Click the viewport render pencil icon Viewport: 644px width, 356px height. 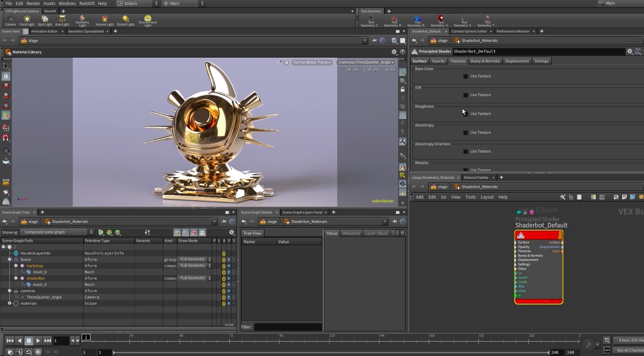[x=279, y=62]
